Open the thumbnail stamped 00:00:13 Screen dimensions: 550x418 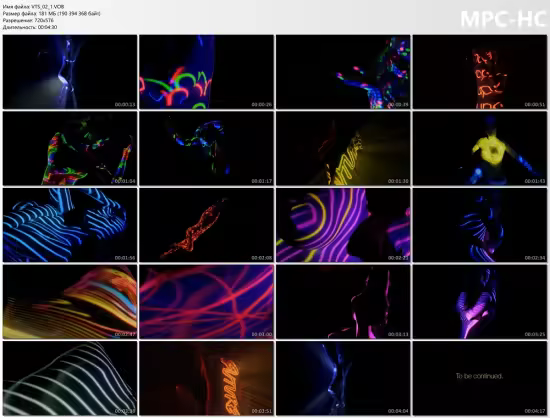[x=70, y=72]
